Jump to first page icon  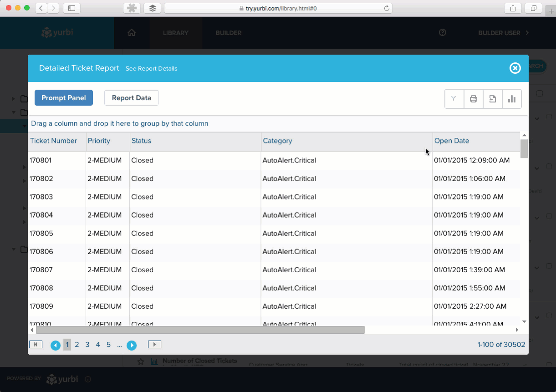[36, 345]
